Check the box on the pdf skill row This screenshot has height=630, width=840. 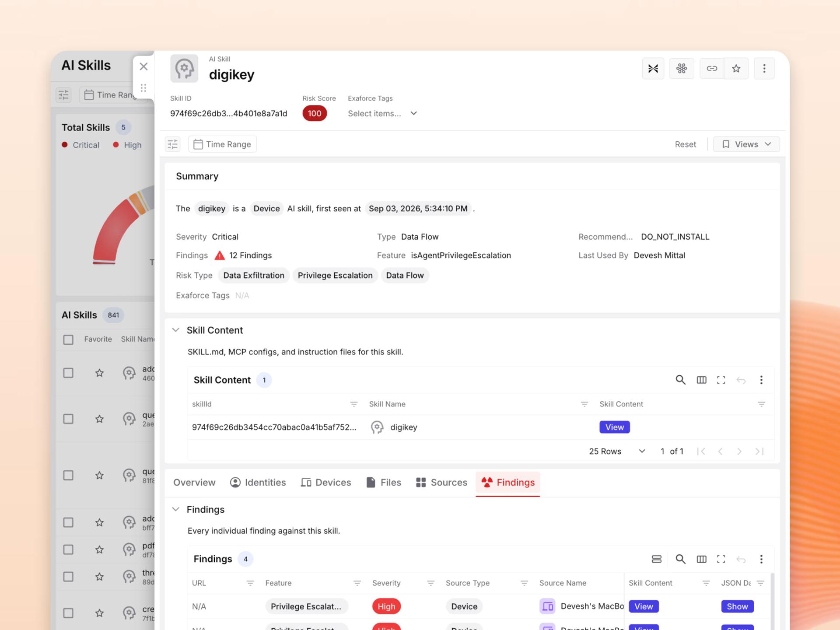pos(68,549)
